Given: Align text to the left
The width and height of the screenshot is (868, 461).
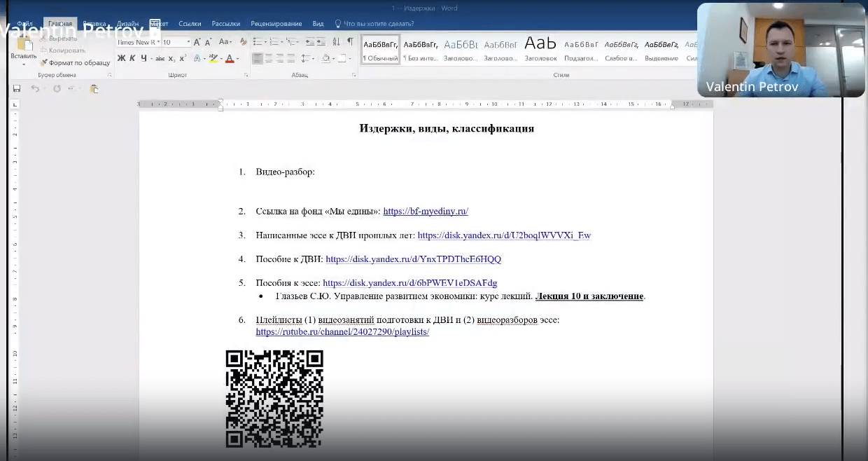Looking at the screenshot, I should pos(258,58).
